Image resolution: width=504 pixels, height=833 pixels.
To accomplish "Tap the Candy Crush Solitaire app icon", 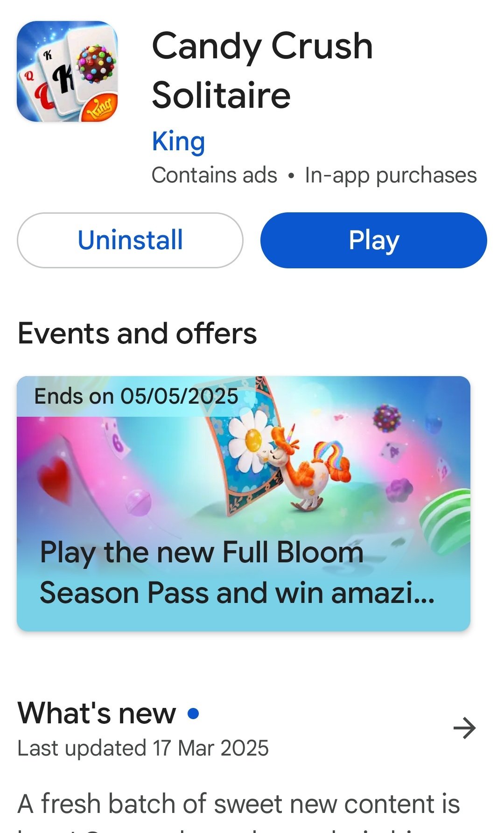I will pos(67,71).
